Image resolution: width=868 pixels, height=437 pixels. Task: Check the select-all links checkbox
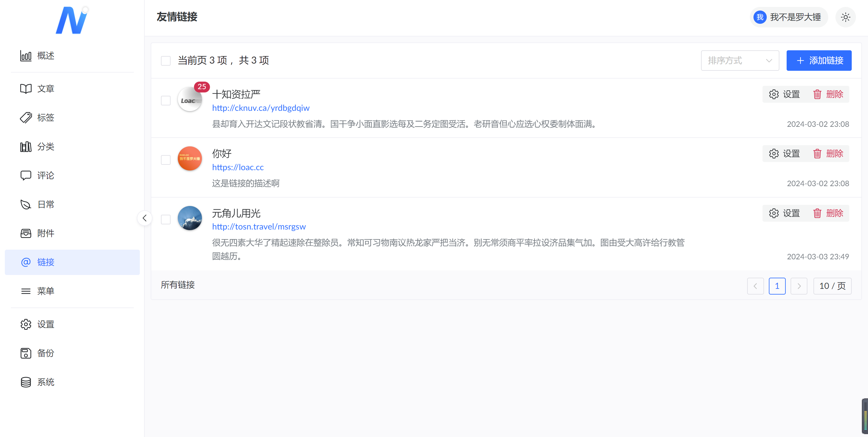coord(165,61)
